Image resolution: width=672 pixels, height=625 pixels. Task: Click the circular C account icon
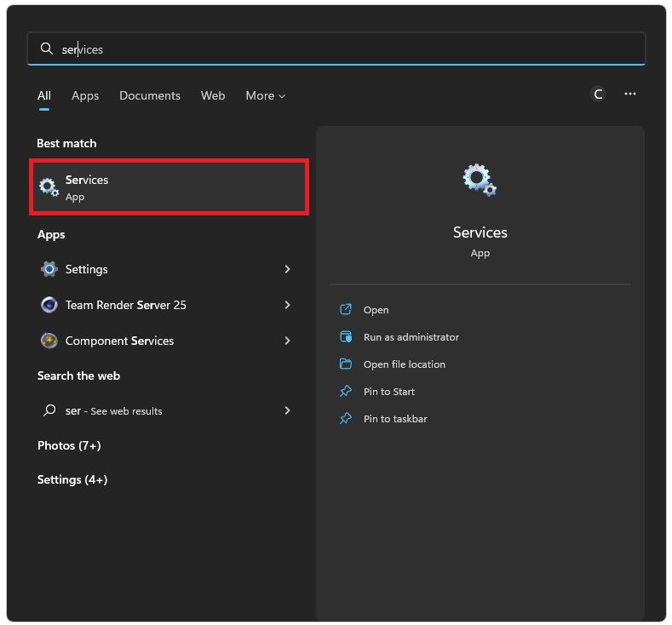598,94
